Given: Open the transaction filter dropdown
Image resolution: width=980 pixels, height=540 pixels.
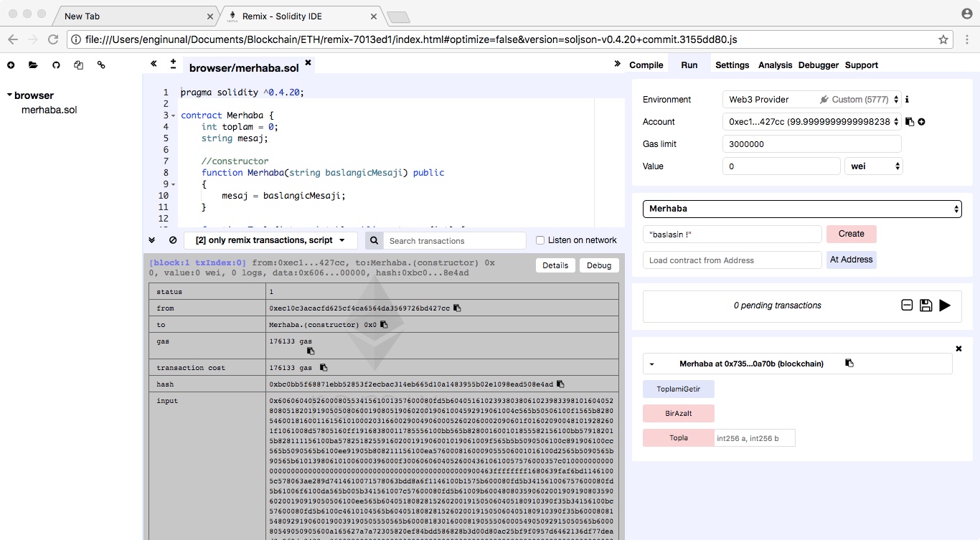Looking at the screenshot, I should pyautogui.click(x=270, y=240).
